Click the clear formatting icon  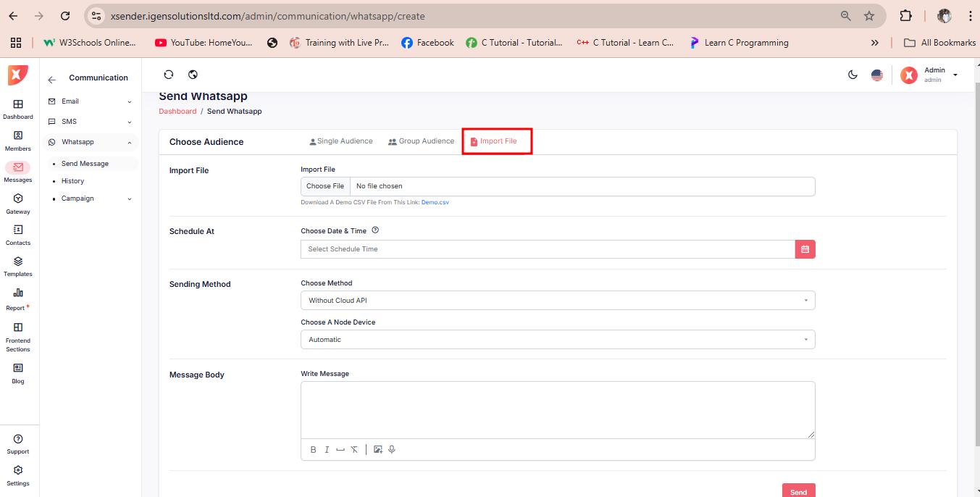tap(354, 450)
